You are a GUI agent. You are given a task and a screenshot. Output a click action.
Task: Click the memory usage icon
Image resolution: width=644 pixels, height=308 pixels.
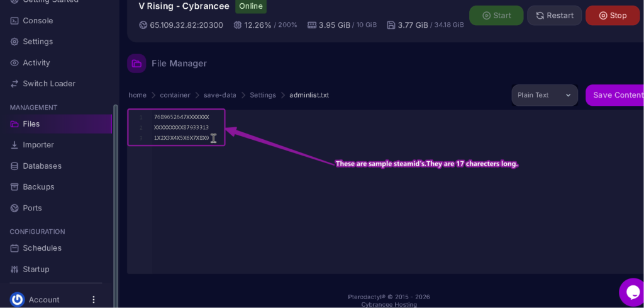coord(312,25)
